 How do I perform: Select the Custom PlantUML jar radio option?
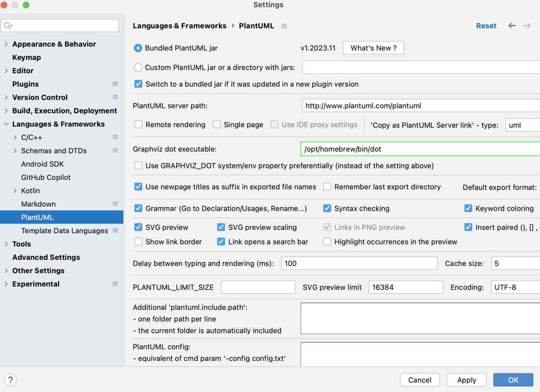pos(138,67)
